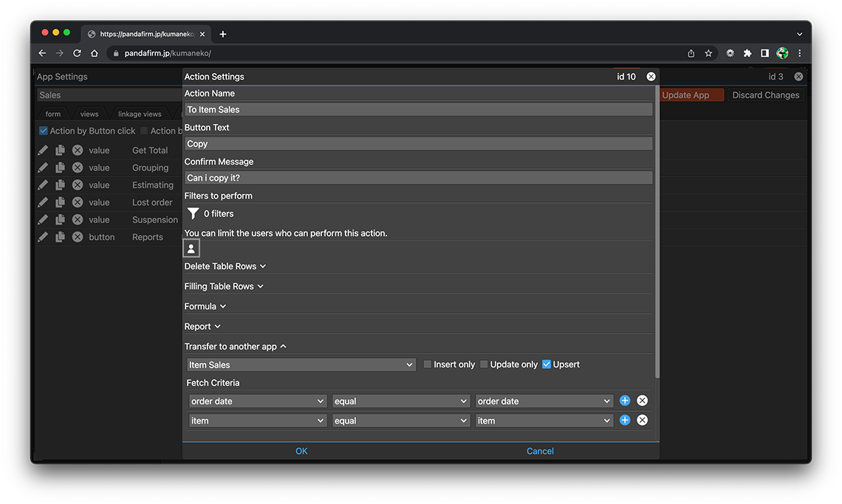Click the filter funnel icon
Image resolution: width=842 pixels, height=504 pixels.
(193, 213)
